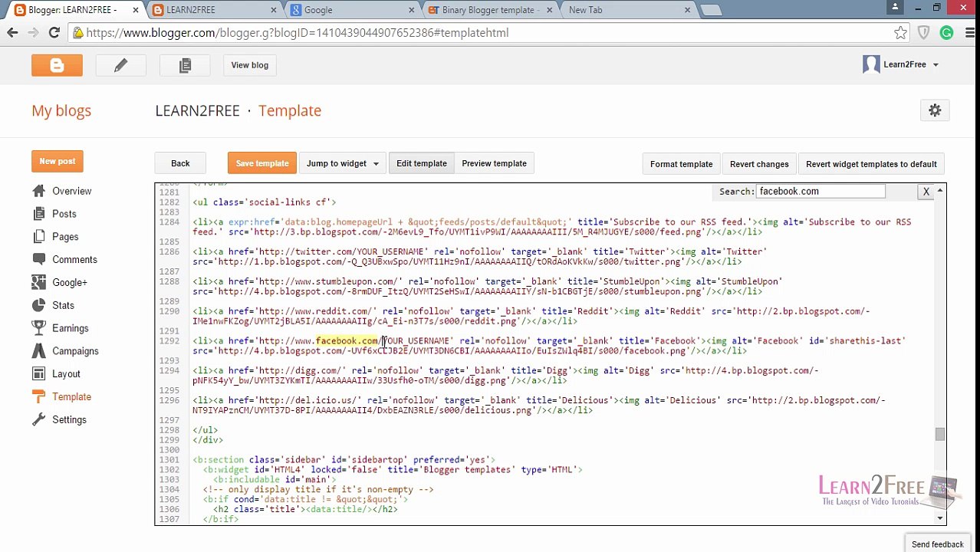980x552 pixels.
Task: Go back with browser arrow
Action: tap(12, 33)
